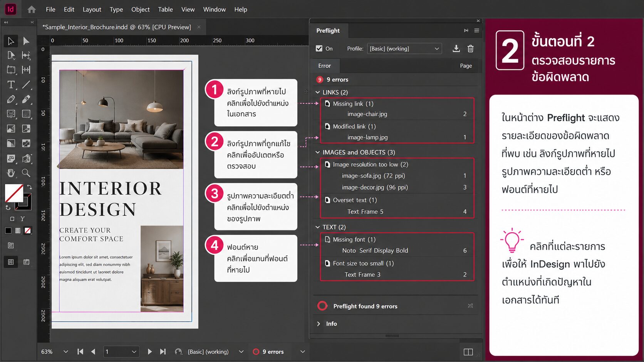Toggle formatting affects text (T) button

pyautogui.click(x=23, y=219)
